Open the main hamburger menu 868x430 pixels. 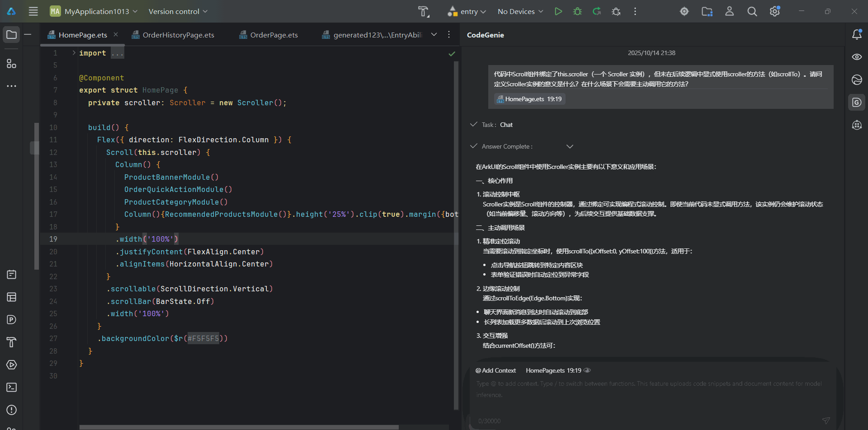click(33, 11)
